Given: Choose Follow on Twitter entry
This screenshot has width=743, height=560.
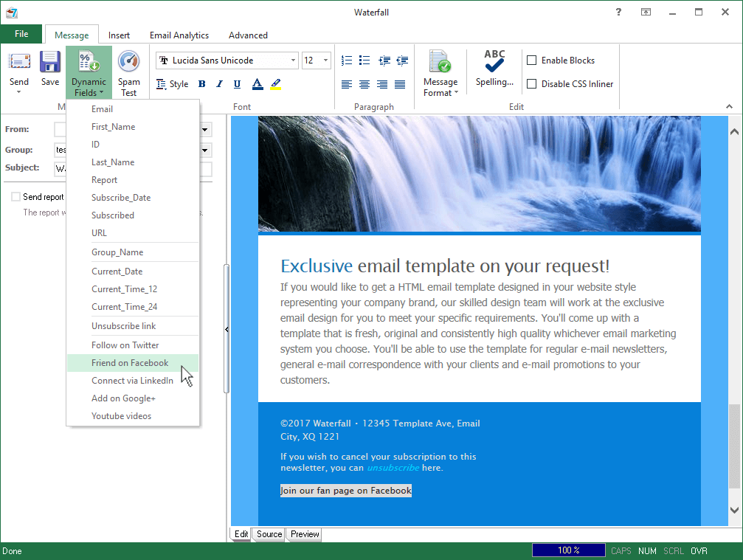Looking at the screenshot, I should (133, 345).
